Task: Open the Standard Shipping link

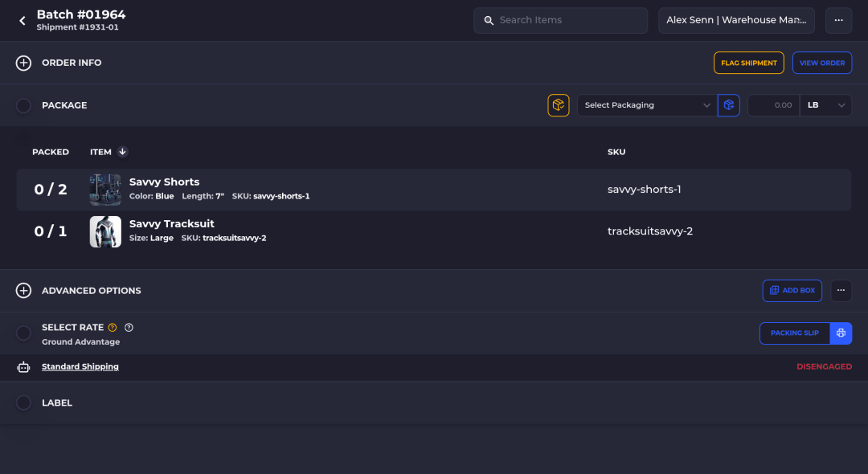Action: coord(80,366)
